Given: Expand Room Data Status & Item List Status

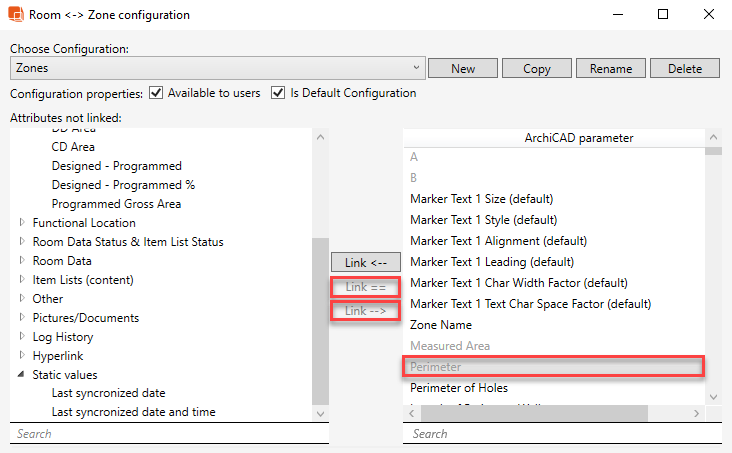Looking at the screenshot, I should 22,242.
